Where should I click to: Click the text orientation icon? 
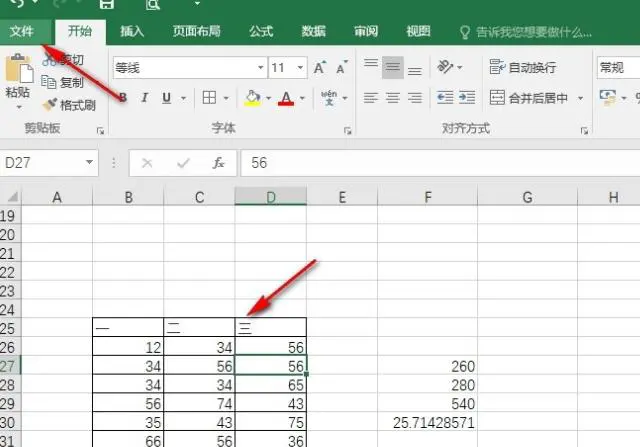tap(445, 67)
